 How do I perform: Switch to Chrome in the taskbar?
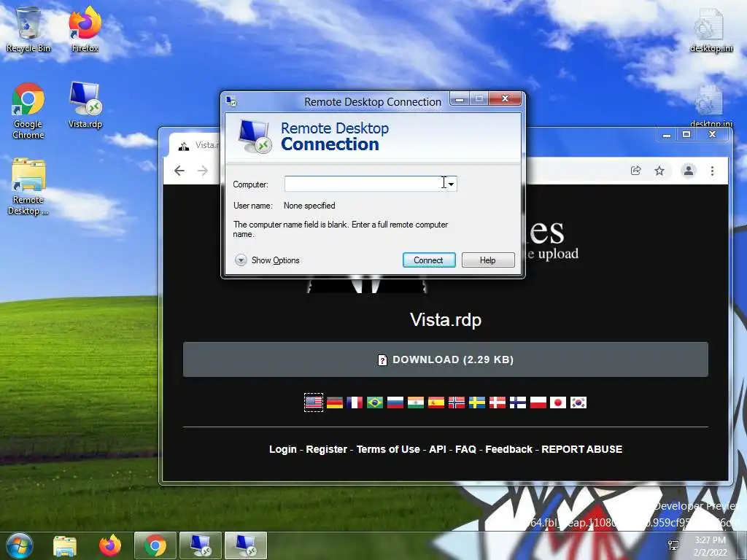pyautogui.click(x=155, y=545)
